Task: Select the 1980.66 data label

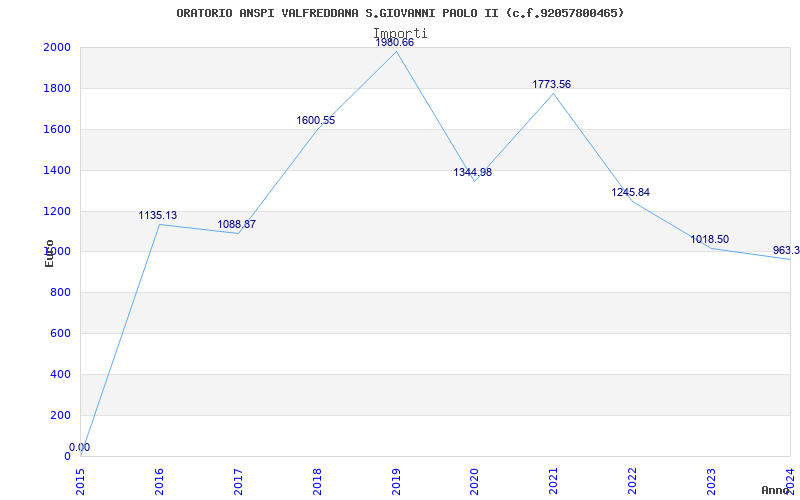Action: (394, 42)
